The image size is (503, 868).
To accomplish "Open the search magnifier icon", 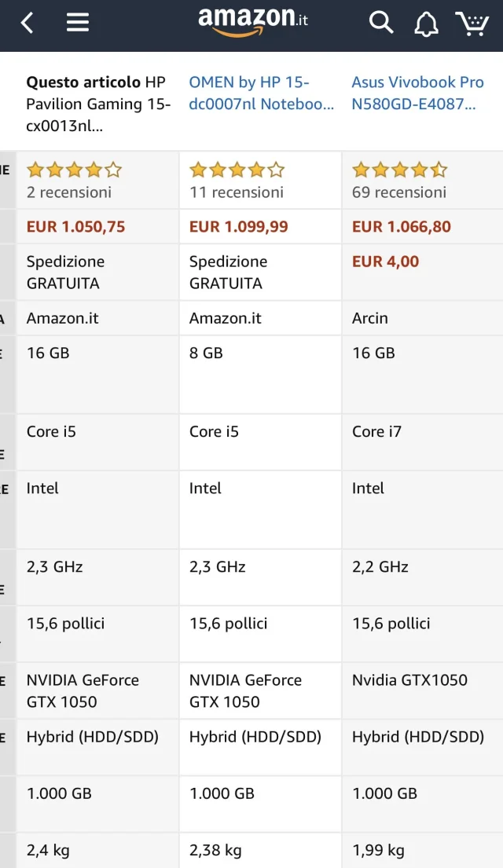I will 381,23.
